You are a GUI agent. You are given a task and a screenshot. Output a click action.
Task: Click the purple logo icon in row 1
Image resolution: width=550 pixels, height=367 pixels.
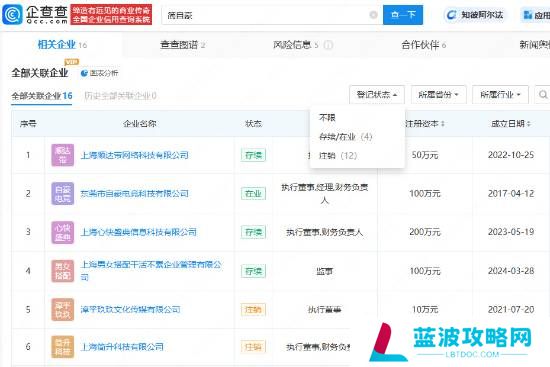62,155
